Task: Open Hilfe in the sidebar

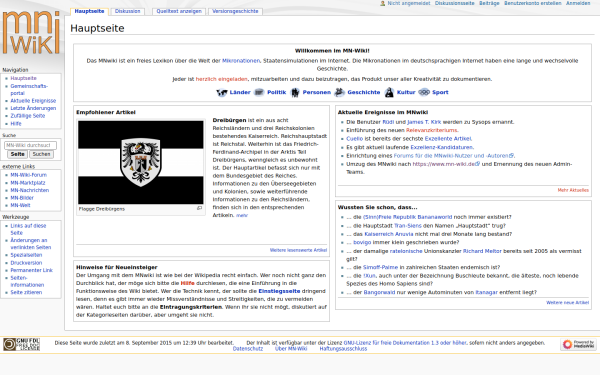Action: coord(16,124)
